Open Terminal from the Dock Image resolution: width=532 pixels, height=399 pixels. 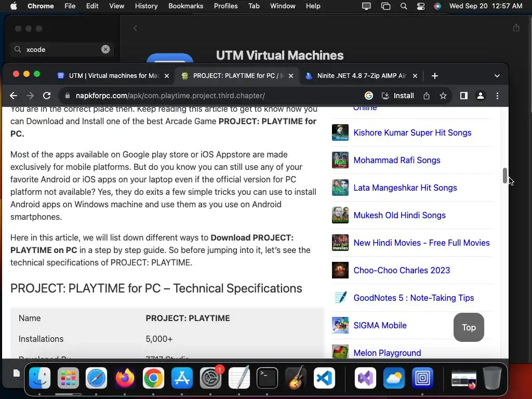coord(267,378)
